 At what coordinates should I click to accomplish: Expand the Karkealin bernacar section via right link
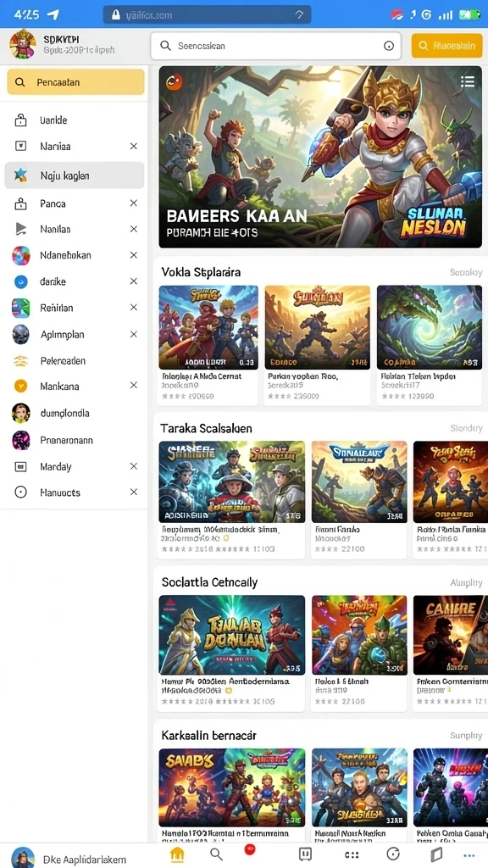pyautogui.click(x=466, y=735)
